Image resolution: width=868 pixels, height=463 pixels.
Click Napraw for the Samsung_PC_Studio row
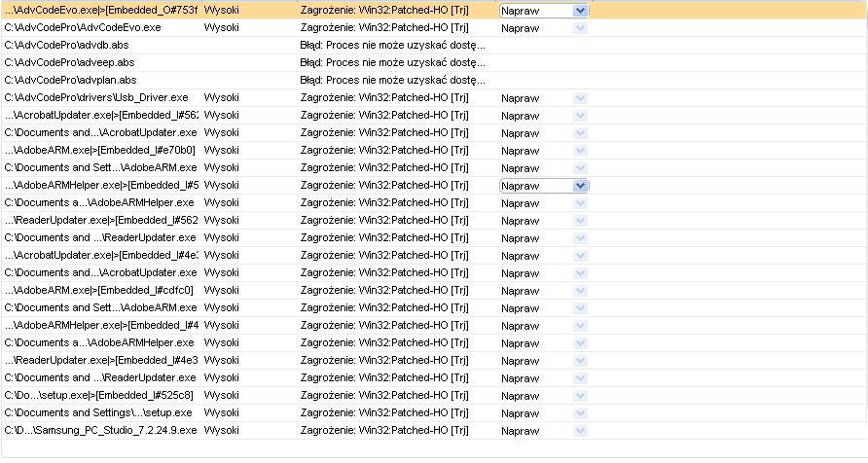(520, 431)
